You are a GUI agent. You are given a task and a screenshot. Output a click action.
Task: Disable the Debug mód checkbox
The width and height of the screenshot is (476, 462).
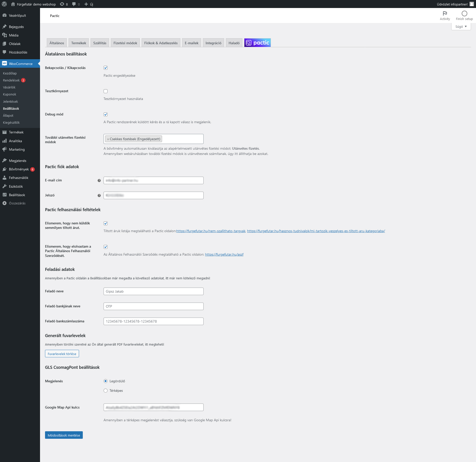point(106,114)
